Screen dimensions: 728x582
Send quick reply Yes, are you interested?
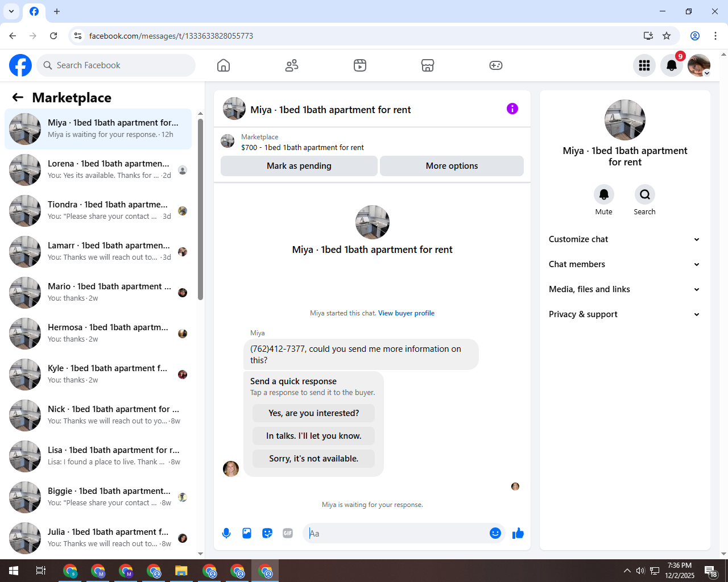pyautogui.click(x=314, y=413)
